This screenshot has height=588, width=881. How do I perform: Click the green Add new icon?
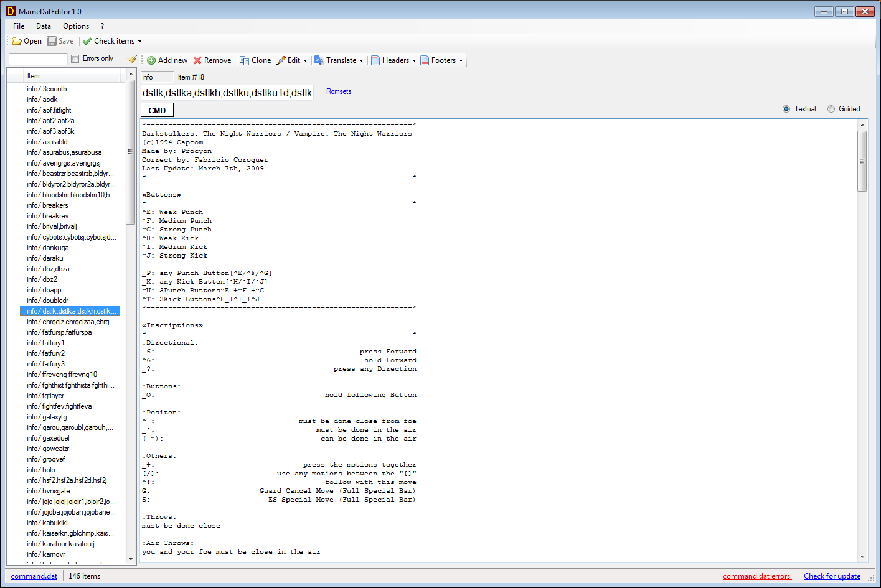(x=151, y=61)
